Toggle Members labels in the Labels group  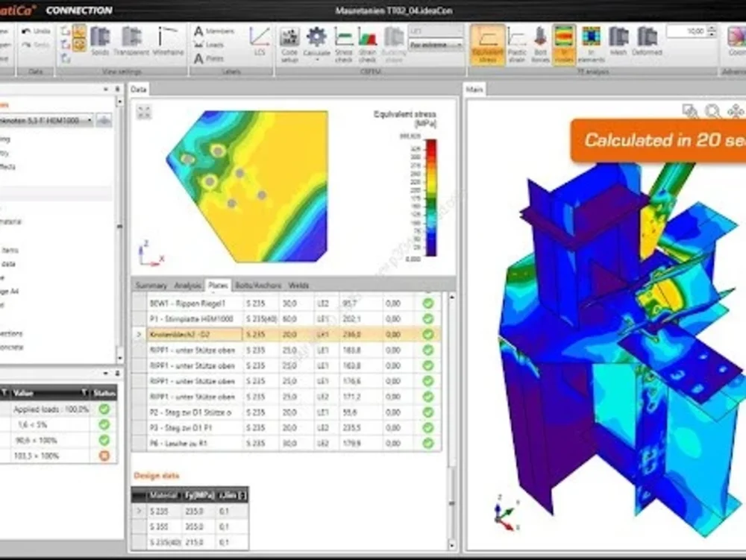(214, 31)
